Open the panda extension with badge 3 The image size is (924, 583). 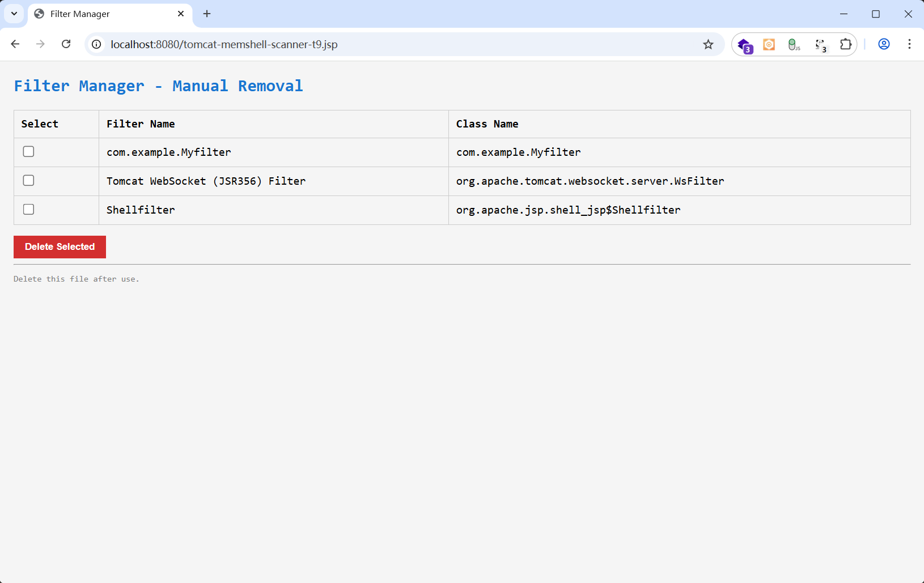[x=820, y=45]
